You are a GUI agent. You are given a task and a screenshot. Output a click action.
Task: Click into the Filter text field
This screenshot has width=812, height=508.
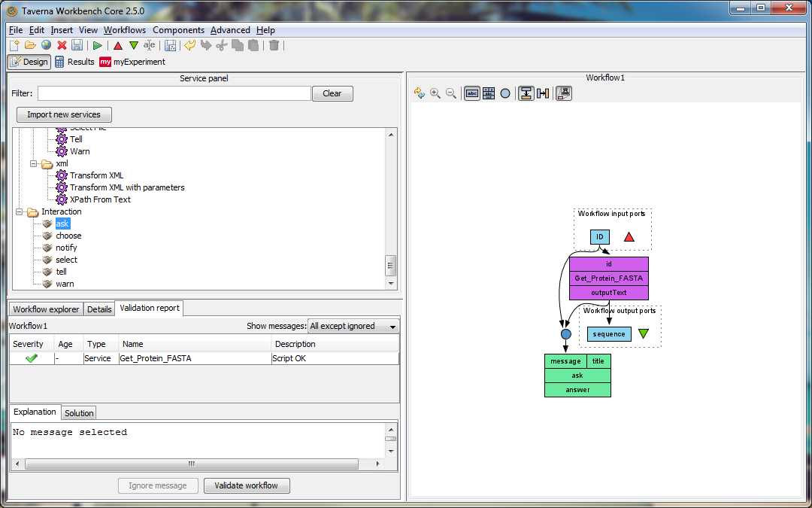coord(174,93)
